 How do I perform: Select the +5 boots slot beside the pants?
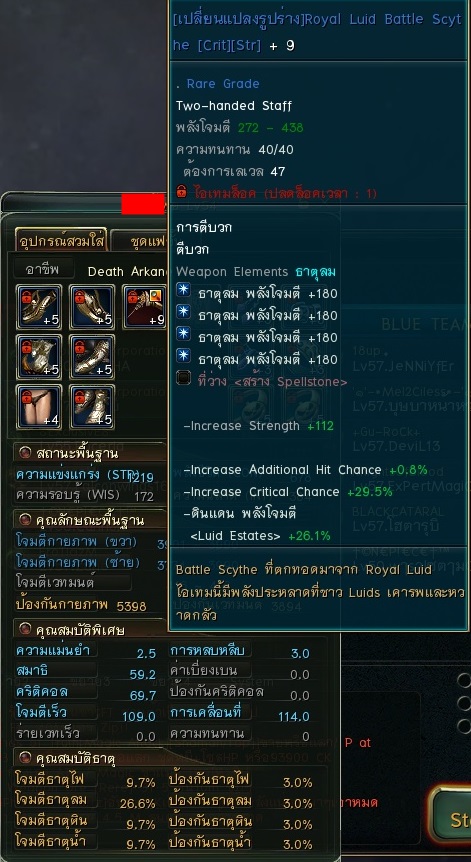point(92,407)
